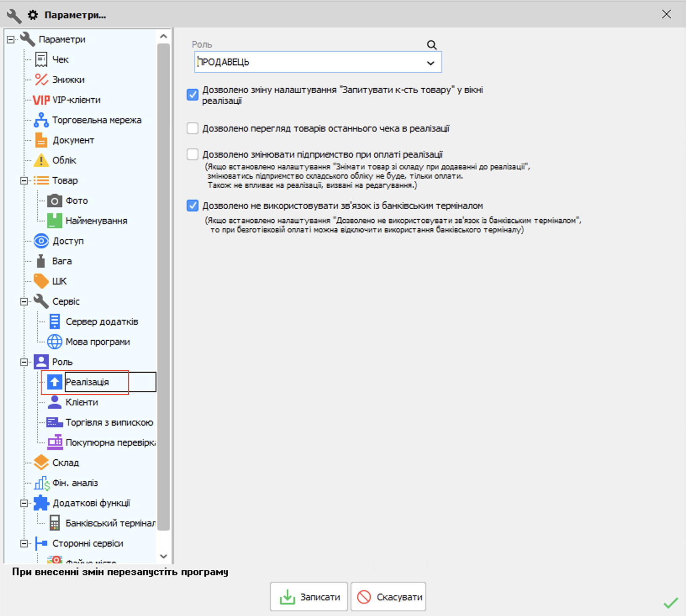Select the globe icon for Мова програми

pyautogui.click(x=55, y=342)
